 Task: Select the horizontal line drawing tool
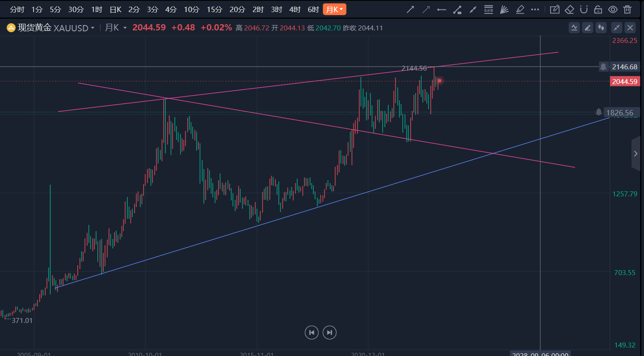tap(442, 9)
